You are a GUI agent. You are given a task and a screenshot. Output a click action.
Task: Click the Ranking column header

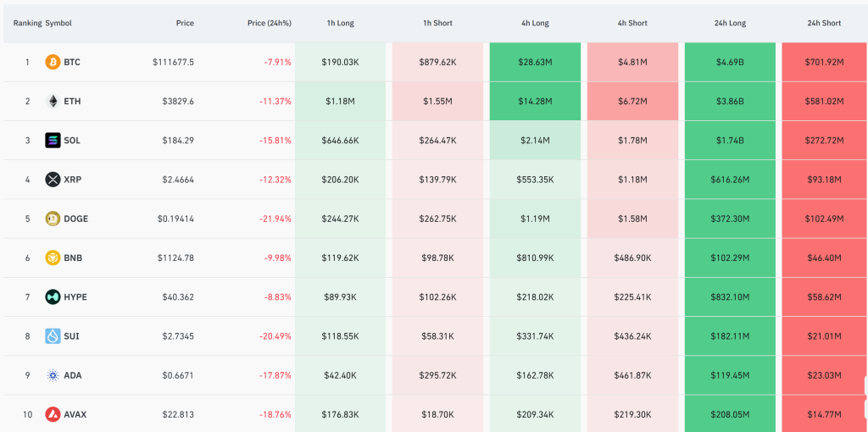[27, 23]
